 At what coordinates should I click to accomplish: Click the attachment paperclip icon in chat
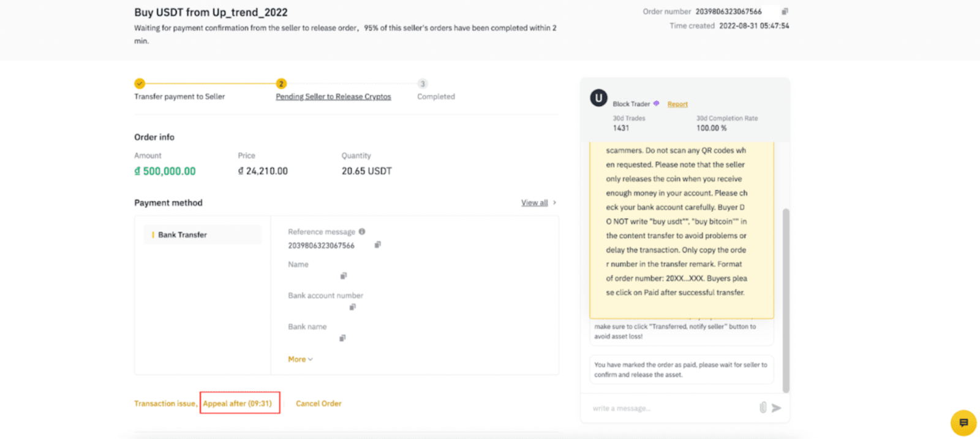tap(763, 408)
